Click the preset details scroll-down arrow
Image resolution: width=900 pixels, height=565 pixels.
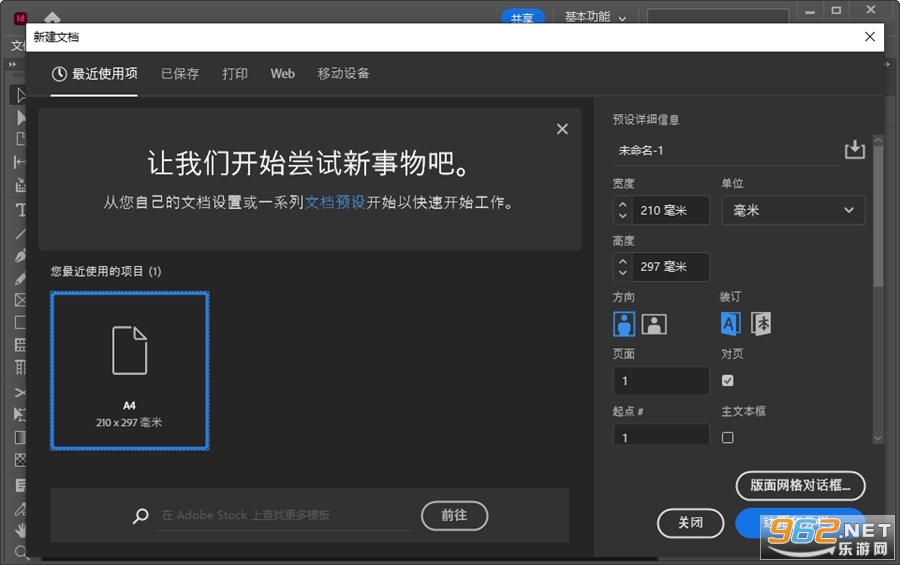(x=878, y=438)
